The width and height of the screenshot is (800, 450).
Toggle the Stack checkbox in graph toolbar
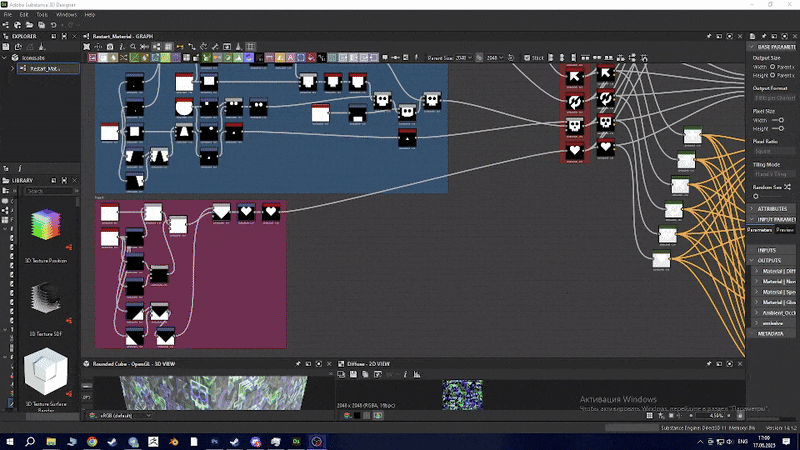[527, 58]
